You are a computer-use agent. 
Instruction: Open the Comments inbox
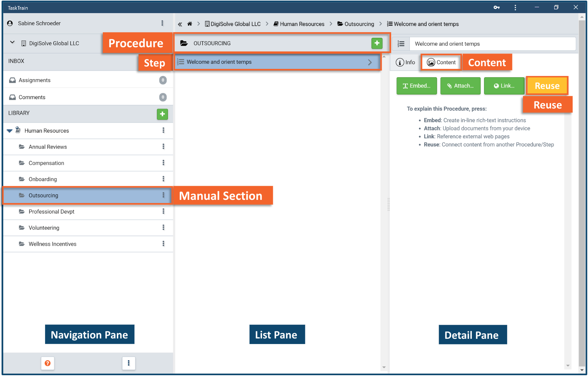coord(88,97)
